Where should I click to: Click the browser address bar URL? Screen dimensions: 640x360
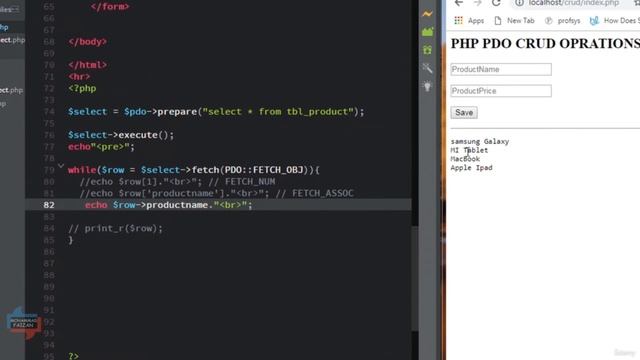click(x=574, y=3)
